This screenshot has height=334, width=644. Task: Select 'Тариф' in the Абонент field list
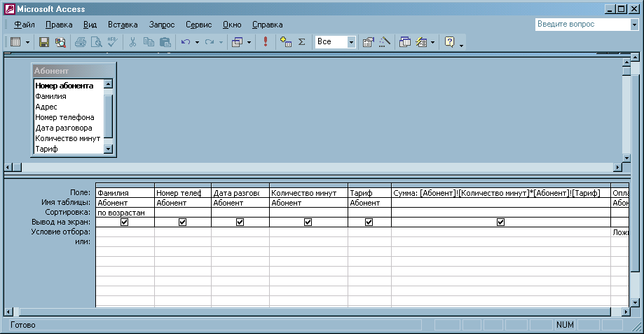click(x=47, y=149)
